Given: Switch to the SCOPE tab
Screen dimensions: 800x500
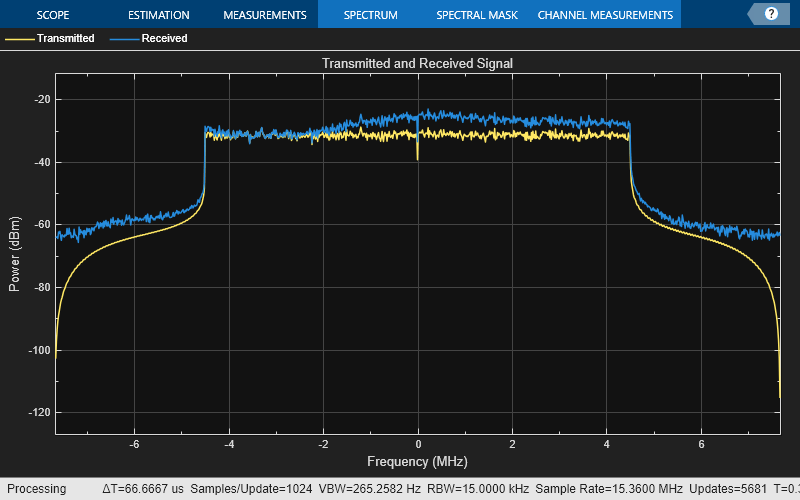Looking at the screenshot, I should pyautogui.click(x=53, y=14).
